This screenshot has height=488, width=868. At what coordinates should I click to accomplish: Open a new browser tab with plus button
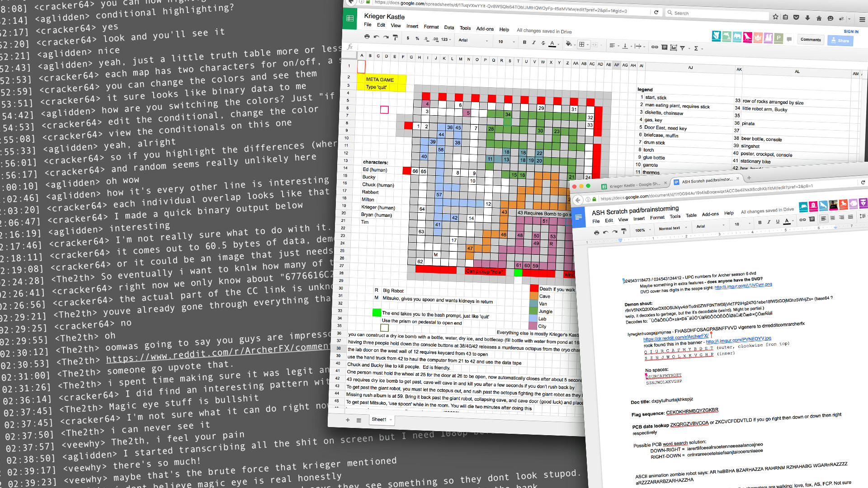(749, 178)
